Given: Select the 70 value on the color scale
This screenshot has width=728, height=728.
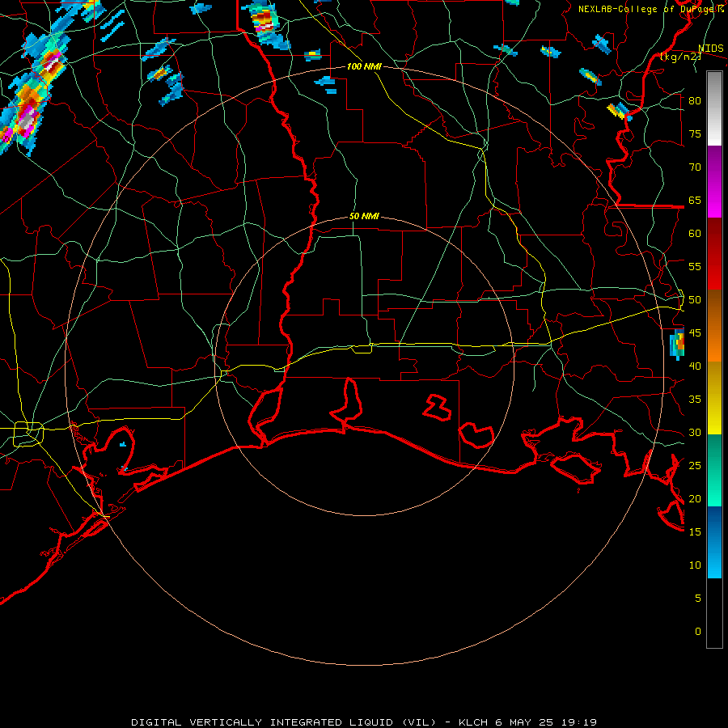Looking at the screenshot, I should (x=695, y=167).
